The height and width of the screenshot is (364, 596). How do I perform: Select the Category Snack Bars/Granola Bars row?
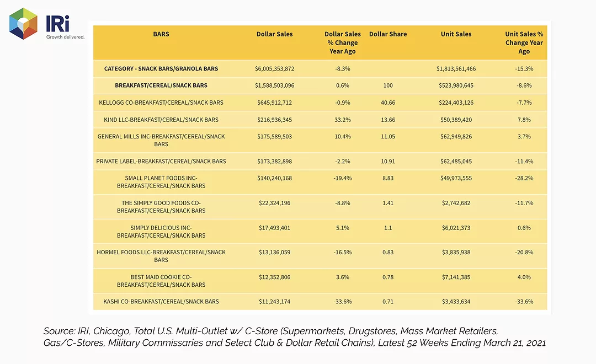point(320,69)
